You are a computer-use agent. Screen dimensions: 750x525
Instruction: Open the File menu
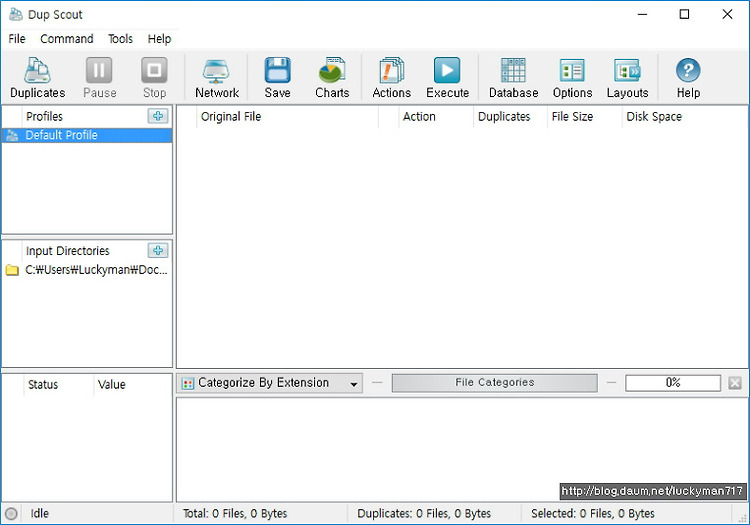(17, 39)
